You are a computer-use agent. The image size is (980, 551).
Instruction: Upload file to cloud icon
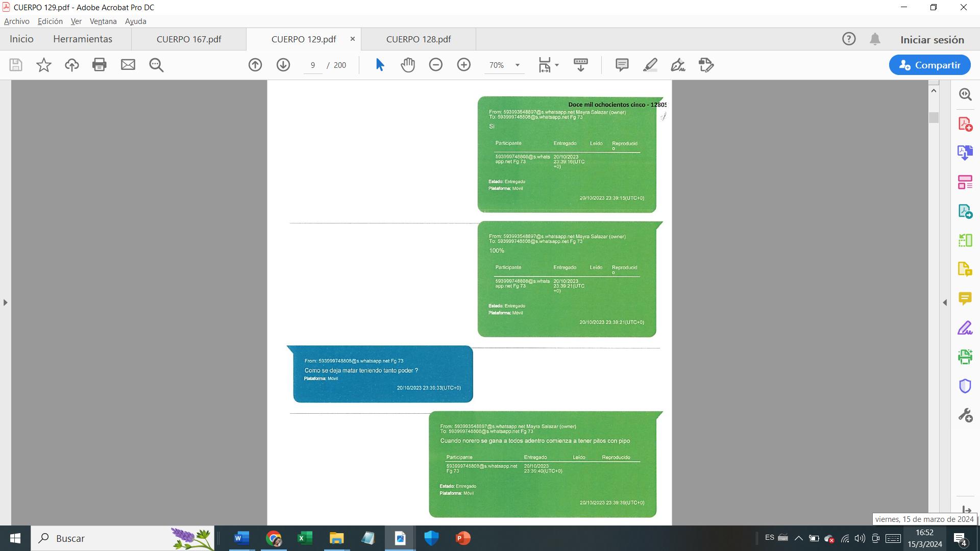pyautogui.click(x=72, y=65)
